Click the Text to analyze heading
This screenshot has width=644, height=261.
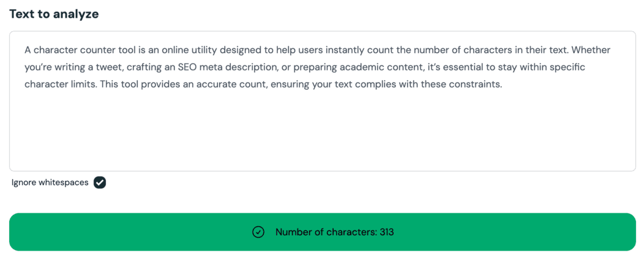[x=54, y=14]
